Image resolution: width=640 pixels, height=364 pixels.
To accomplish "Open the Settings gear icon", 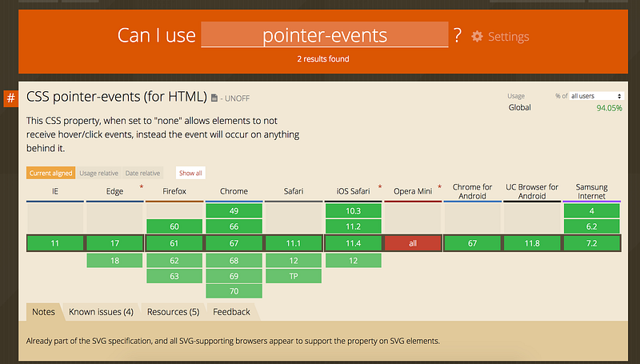I will pos(478,36).
